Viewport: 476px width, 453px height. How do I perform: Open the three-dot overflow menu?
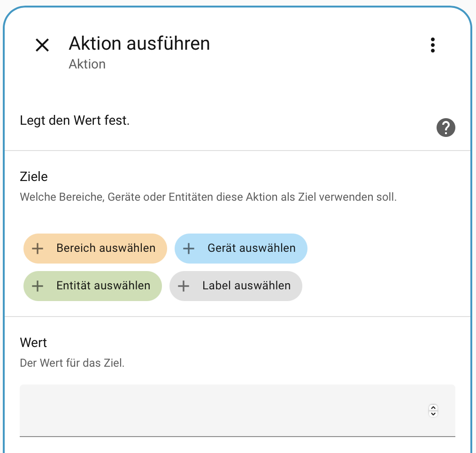point(432,45)
